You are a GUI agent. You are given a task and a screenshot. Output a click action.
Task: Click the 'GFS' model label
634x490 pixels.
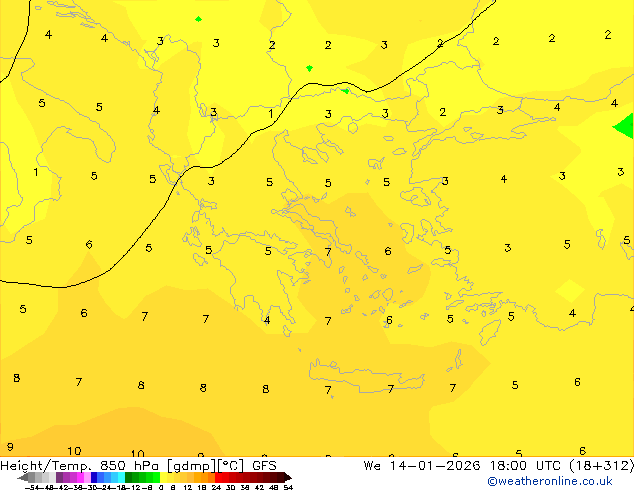(264, 465)
